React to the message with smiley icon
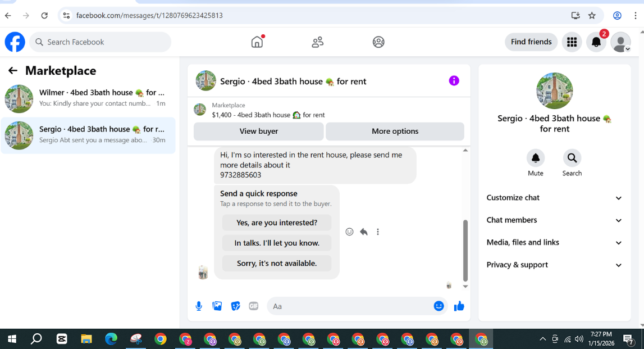Viewport: 644px width, 349px height. (x=350, y=232)
